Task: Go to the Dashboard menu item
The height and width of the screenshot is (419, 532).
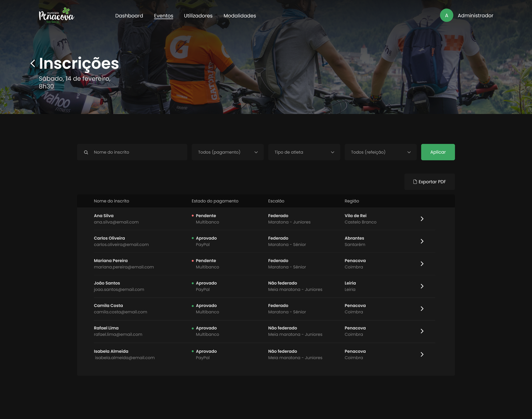Action: (129, 16)
